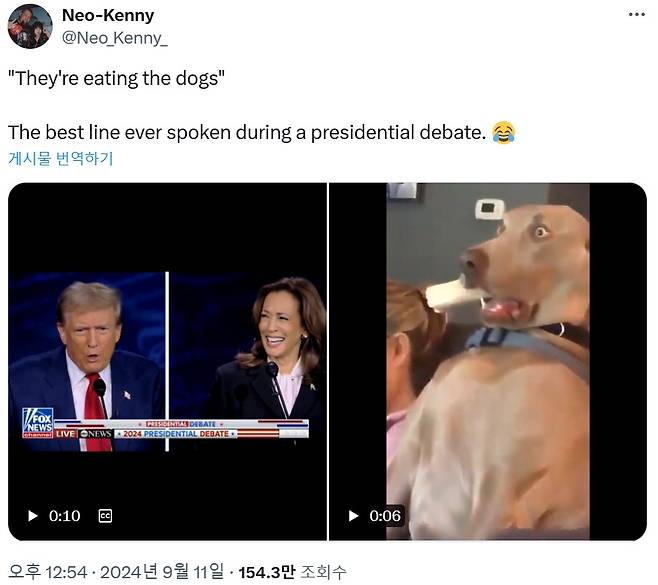Translate the post via 게시물 번역하기
658x585 pixels.
click(61, 159)
